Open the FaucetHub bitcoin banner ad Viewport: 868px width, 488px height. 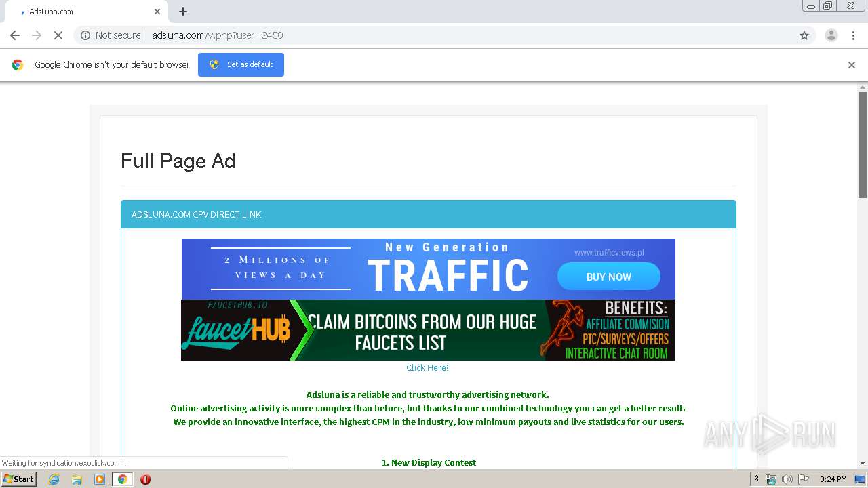tap(428, 330)
